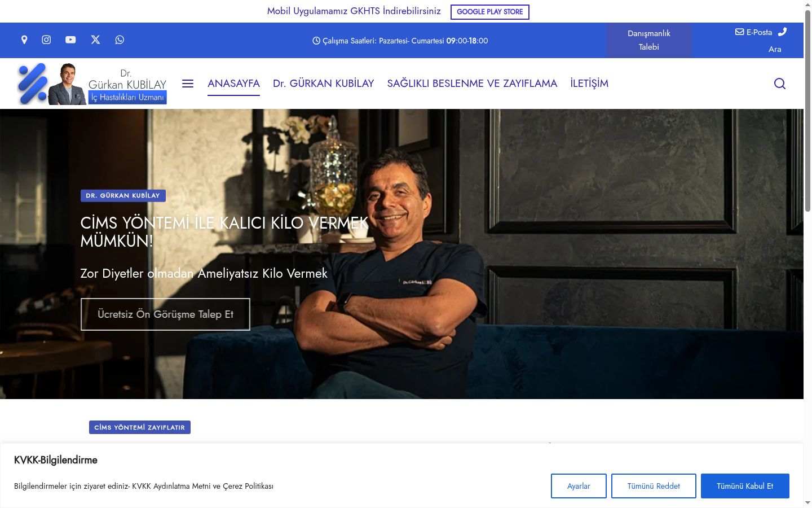Click the text Zor Diyetler olmadan Ameliyatsız Kilo Vermek

(x=204, y=273)
